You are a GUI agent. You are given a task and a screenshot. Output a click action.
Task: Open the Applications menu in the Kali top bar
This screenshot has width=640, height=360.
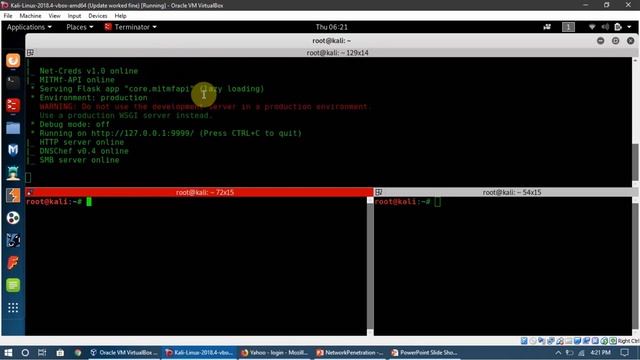click(x=29, y=27)
